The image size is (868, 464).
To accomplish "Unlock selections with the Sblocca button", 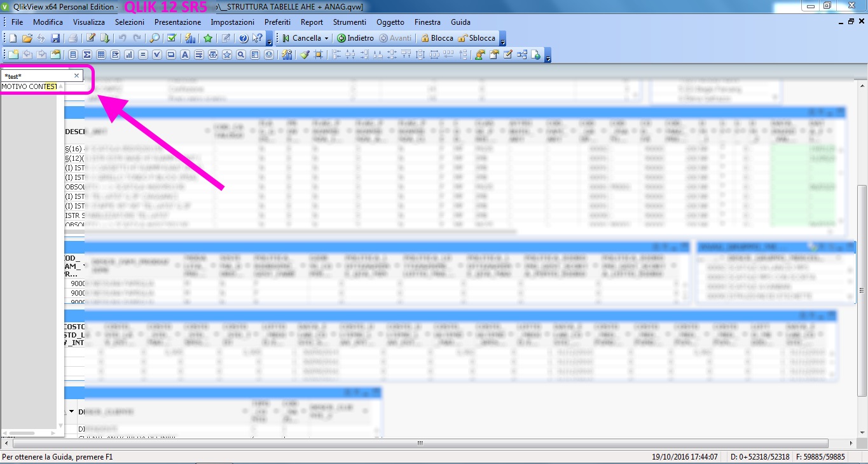I will point(476,38).
